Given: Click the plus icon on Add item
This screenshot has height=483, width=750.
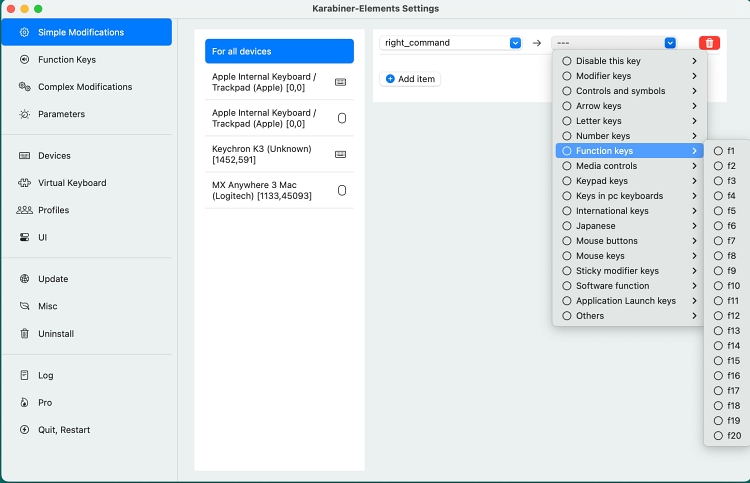Looking at the screenshot, I should (x=390, y=79).
